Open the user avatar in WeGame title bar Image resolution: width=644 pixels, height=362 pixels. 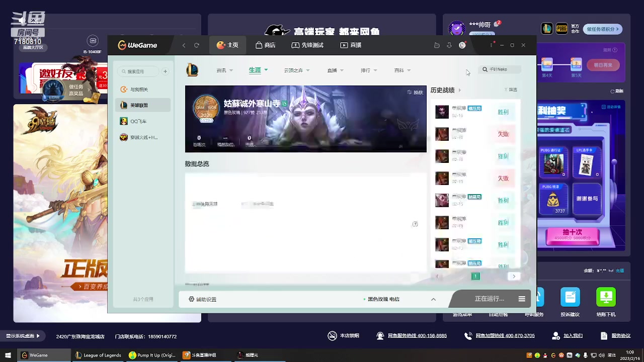tap(462, 45)
